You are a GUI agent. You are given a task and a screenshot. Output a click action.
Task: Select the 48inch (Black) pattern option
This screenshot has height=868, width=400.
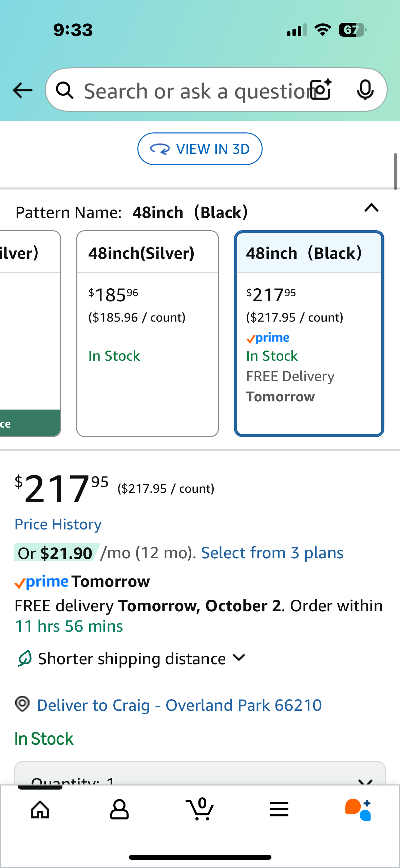309,333
